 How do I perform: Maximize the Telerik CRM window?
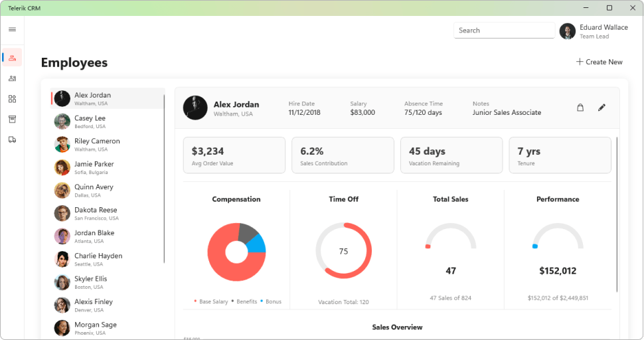609,8
